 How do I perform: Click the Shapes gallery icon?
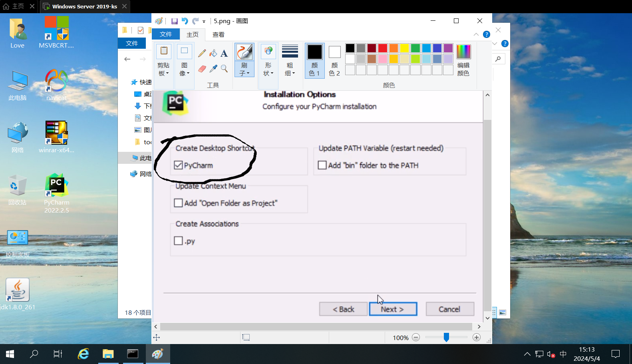pos(268,52)
